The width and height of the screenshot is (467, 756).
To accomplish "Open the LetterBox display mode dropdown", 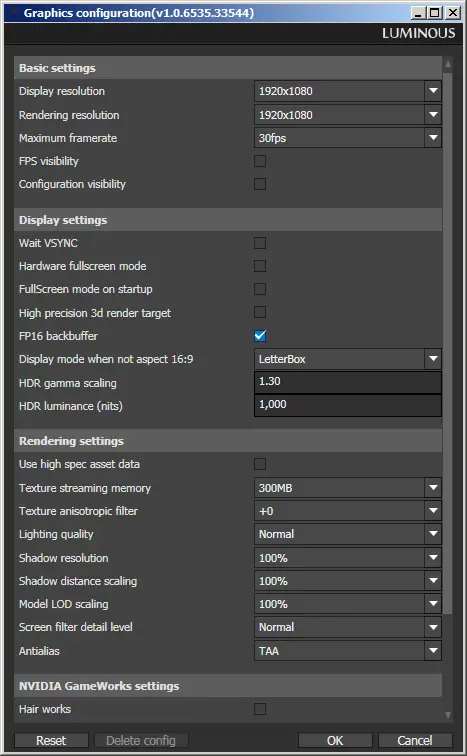I will (347, 359).
